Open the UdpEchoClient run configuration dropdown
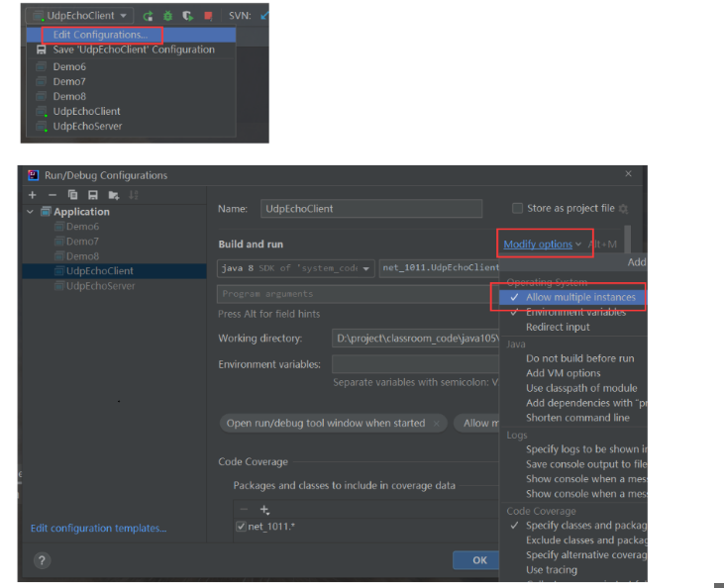 point(80,16)
